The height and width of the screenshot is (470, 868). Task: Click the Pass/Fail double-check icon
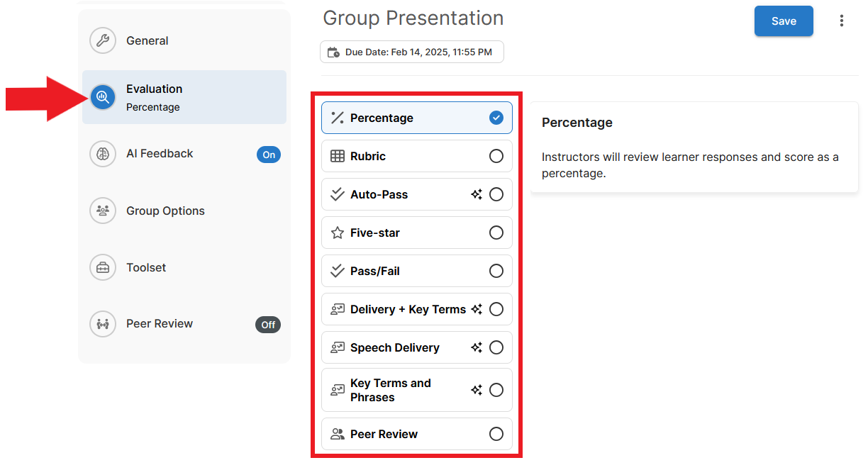tap(338, 271)
